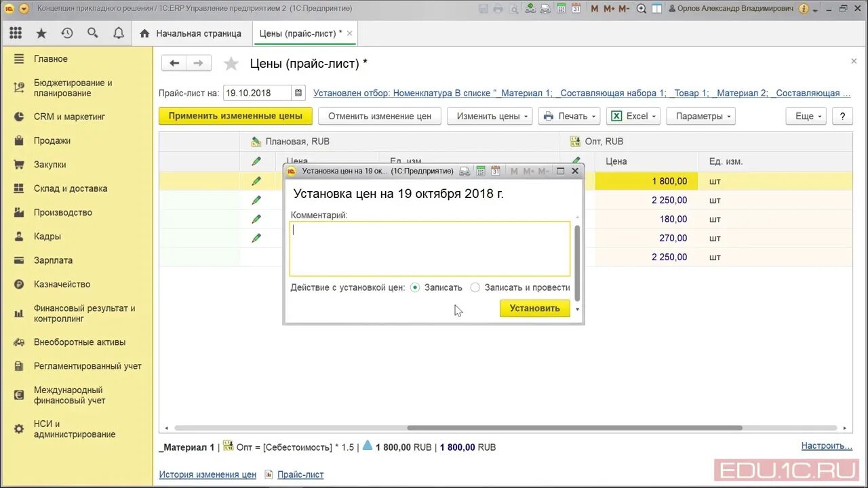
Task: Click Применить измененные цены button
Action: click(235, 116)
